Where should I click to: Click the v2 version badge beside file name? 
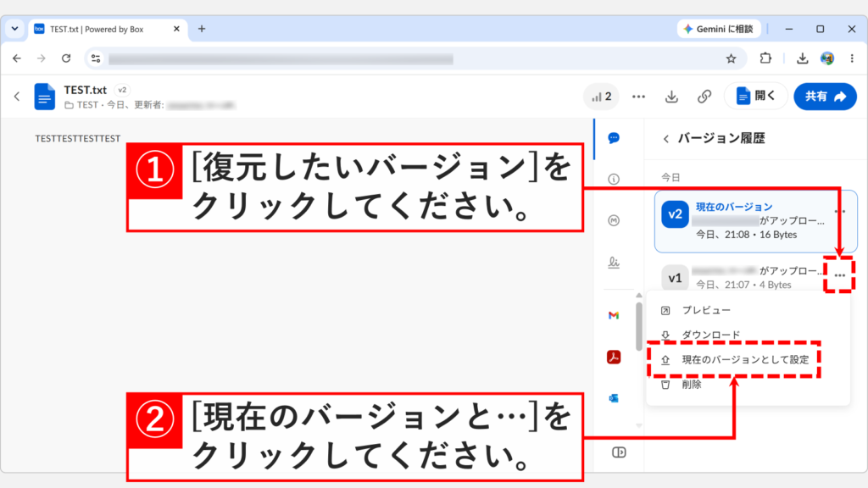click(x=122, y=90)
